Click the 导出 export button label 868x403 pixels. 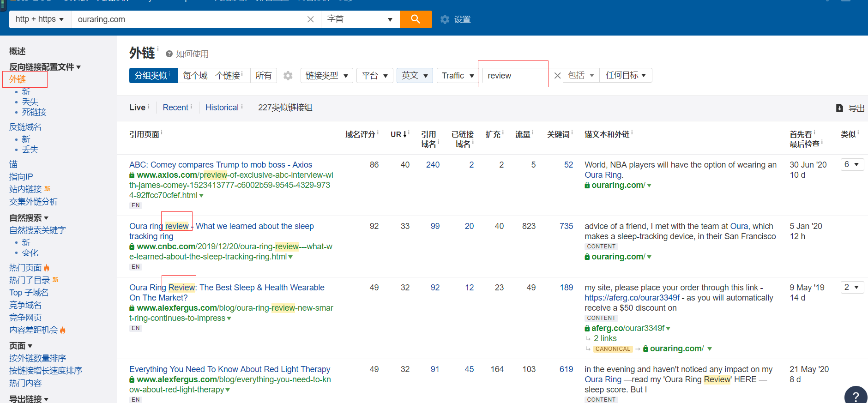[856, 108]
